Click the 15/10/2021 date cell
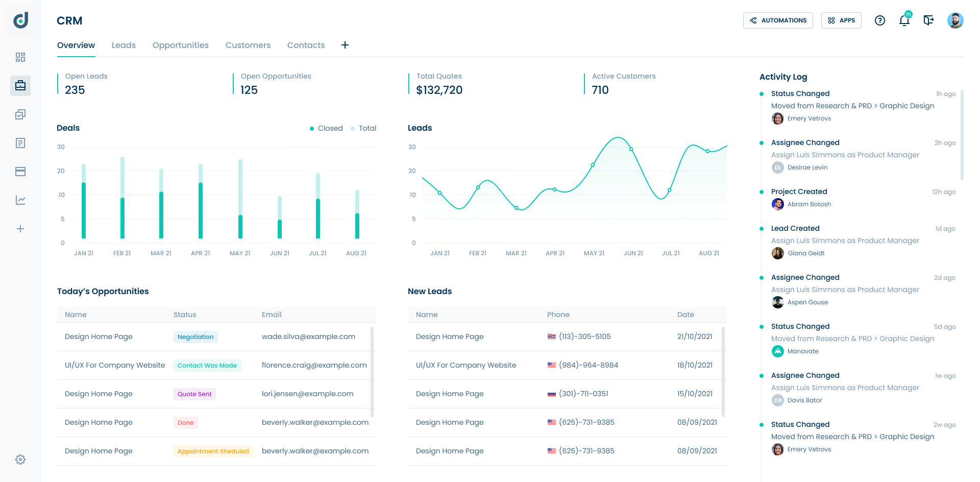This screenshot has height=482, width=980. [695, 394]
